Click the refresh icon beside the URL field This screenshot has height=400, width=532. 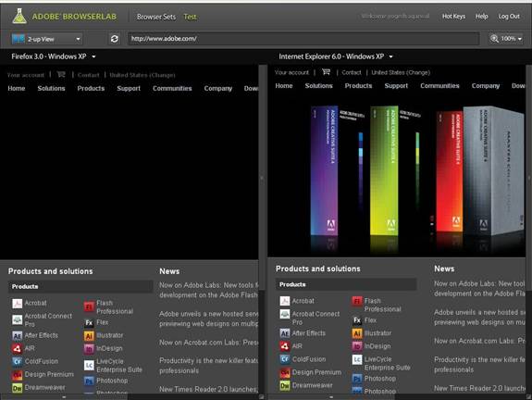pyautogui.click(x=115, y=39)
